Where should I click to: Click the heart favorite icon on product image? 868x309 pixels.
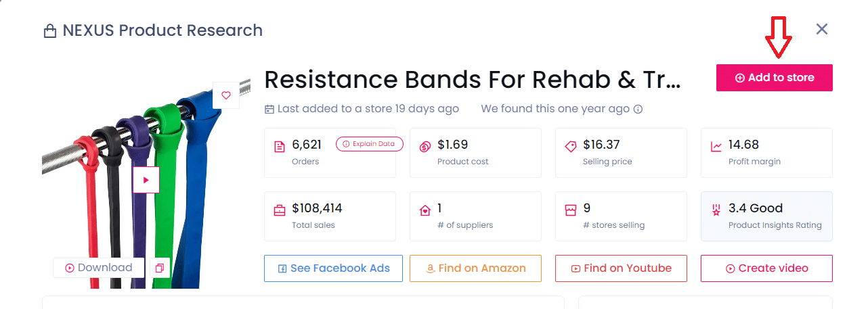[226, 95]
